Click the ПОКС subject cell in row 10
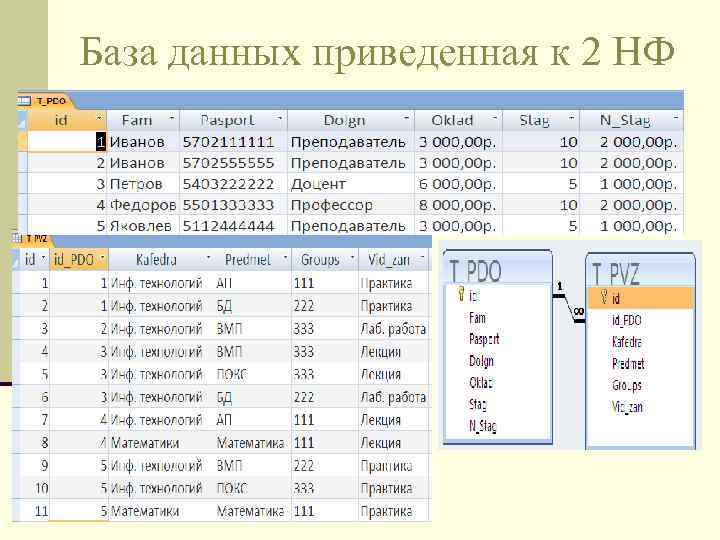The image size is (720, 540). point(253,488)
